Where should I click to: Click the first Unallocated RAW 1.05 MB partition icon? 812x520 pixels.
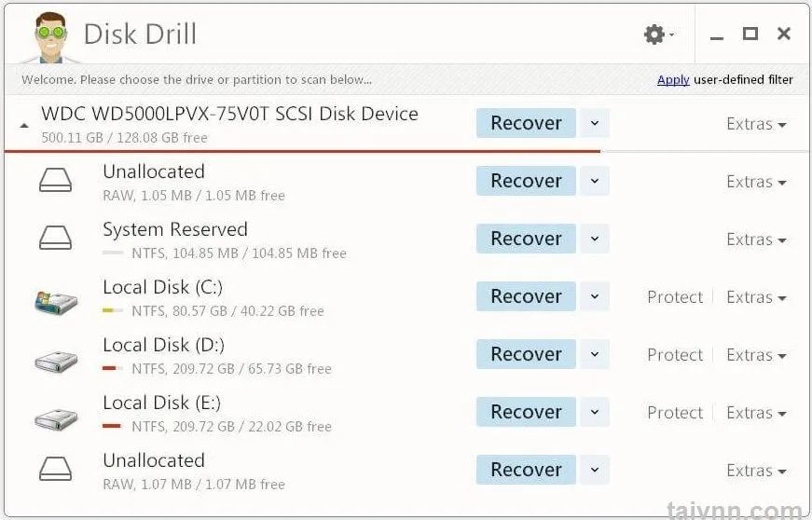point(56,182)
